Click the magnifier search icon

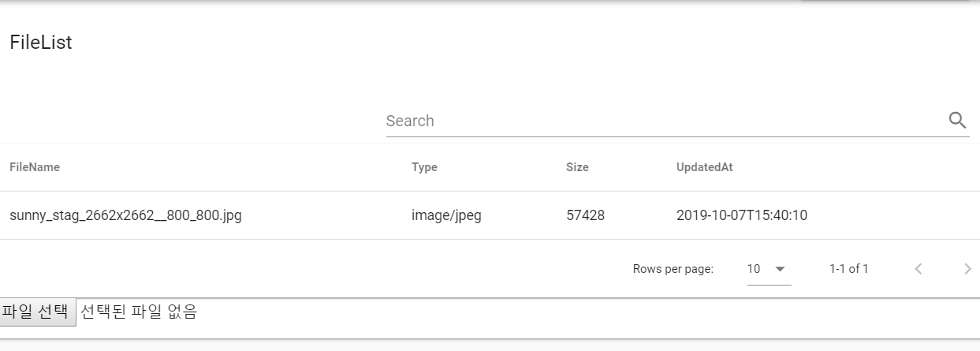(957, 120)
